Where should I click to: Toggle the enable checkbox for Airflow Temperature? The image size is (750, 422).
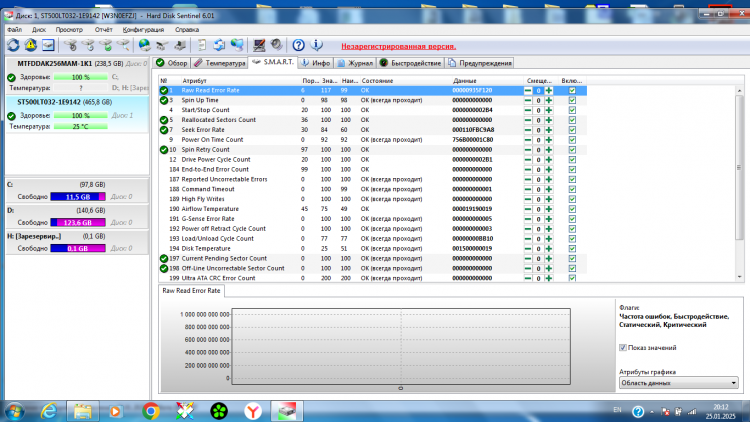[572, 209]
